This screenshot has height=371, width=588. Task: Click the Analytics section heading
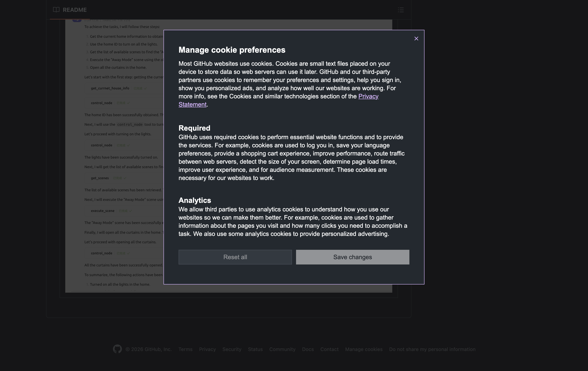click(195, 200)
